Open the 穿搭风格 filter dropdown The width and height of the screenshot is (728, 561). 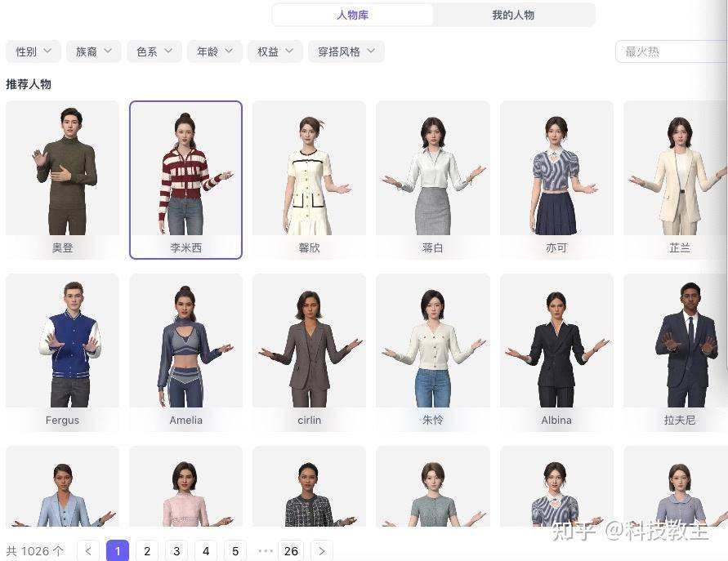[346, 51]
